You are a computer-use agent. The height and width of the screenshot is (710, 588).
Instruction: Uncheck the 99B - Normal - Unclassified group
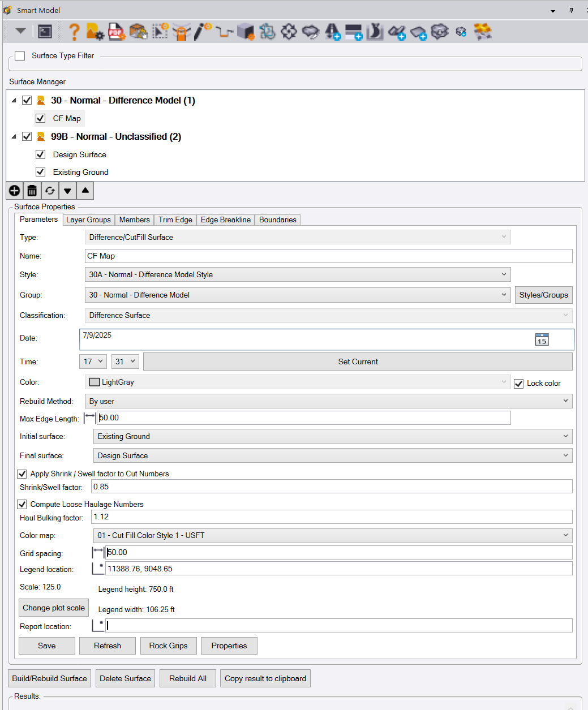click(27, 136)
